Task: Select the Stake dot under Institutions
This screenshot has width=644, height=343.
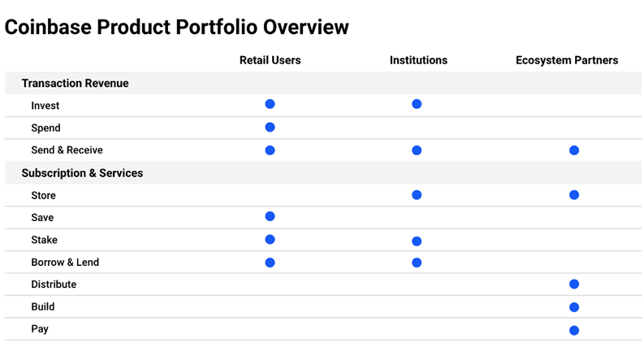Action: pyautogui.click(x=417, y=241)
